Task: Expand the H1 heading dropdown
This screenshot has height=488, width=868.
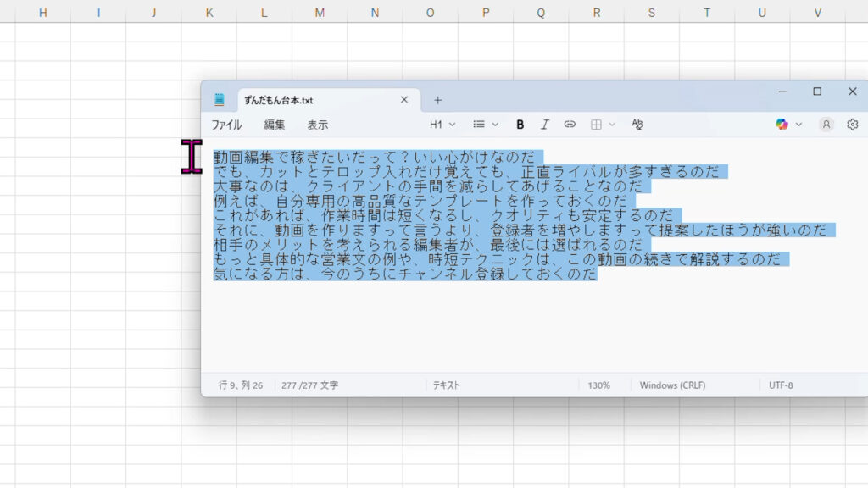Action: point(442,125)
